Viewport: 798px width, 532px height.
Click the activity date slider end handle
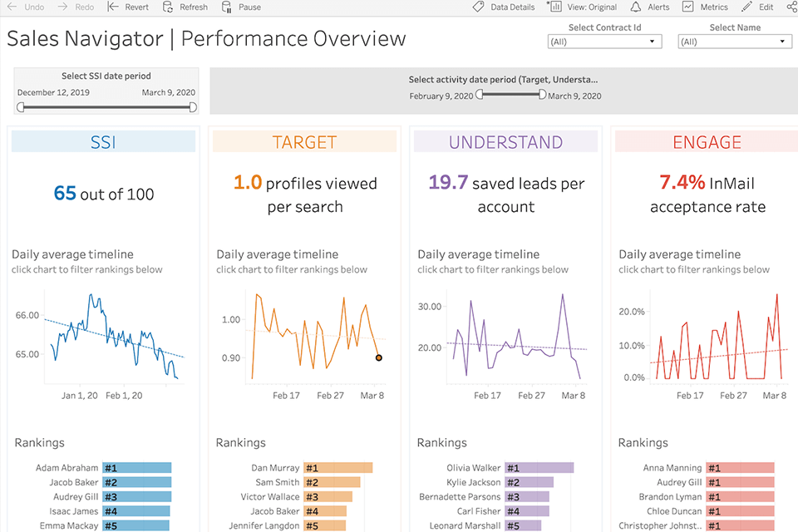(x=543, y=94)
